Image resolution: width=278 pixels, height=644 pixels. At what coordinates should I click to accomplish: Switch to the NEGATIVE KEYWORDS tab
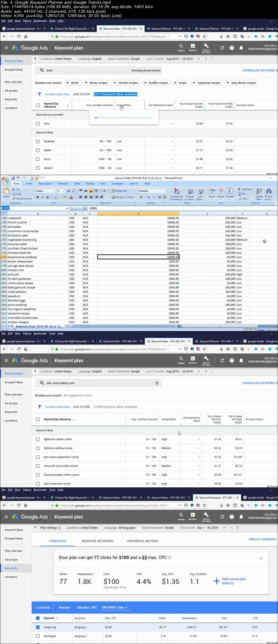click(98, 541)
